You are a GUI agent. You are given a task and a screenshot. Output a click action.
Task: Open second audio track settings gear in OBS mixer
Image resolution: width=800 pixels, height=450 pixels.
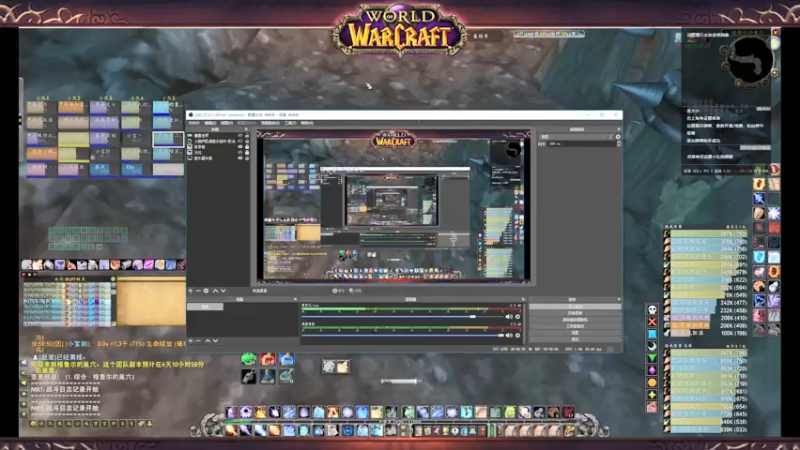point(518,335)
